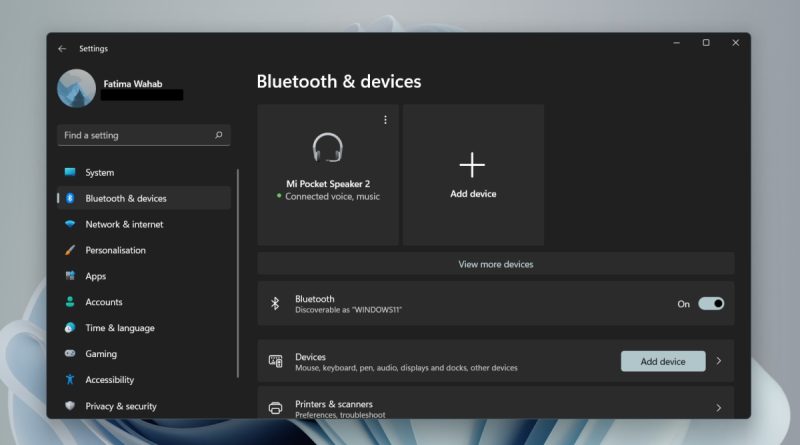The width and height of the screenshot is (800, 445).
Task: Click the Time & language globe icon
Action: coord(70,328)
